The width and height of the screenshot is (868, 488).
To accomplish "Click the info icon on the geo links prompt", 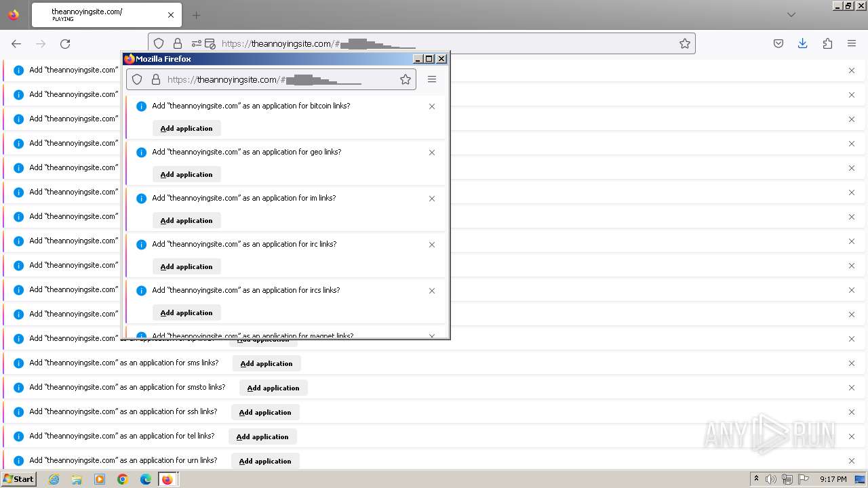I will coord(141,152).
